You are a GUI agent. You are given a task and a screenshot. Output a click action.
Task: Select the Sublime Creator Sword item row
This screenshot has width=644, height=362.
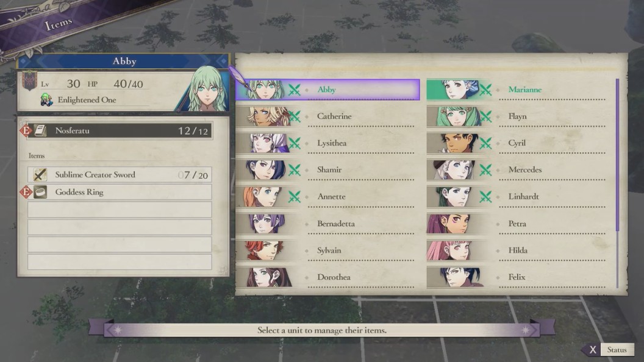tap(120, 175)
